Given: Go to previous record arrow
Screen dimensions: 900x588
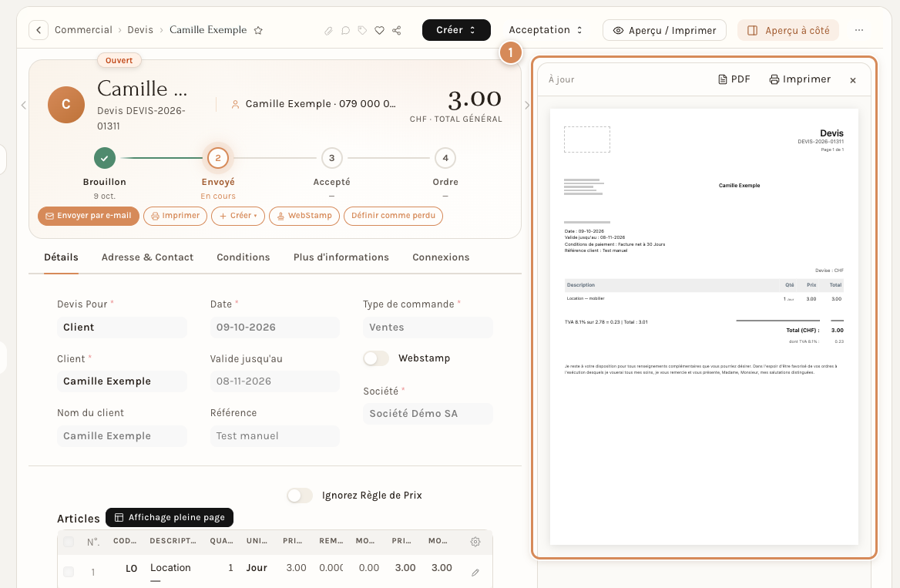Looking at the screenshot, I should (x=24, y=105).
